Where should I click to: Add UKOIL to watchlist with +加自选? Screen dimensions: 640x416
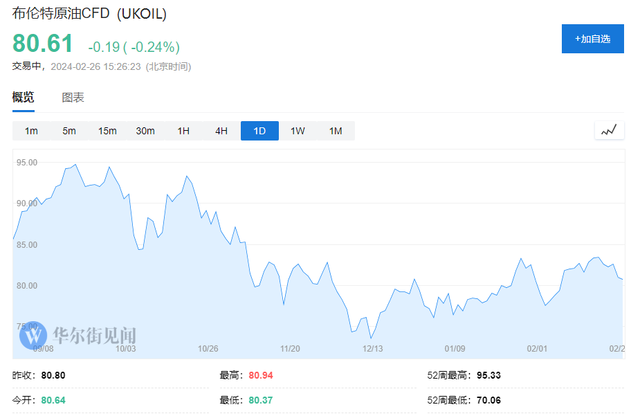(x=593, y=39)
